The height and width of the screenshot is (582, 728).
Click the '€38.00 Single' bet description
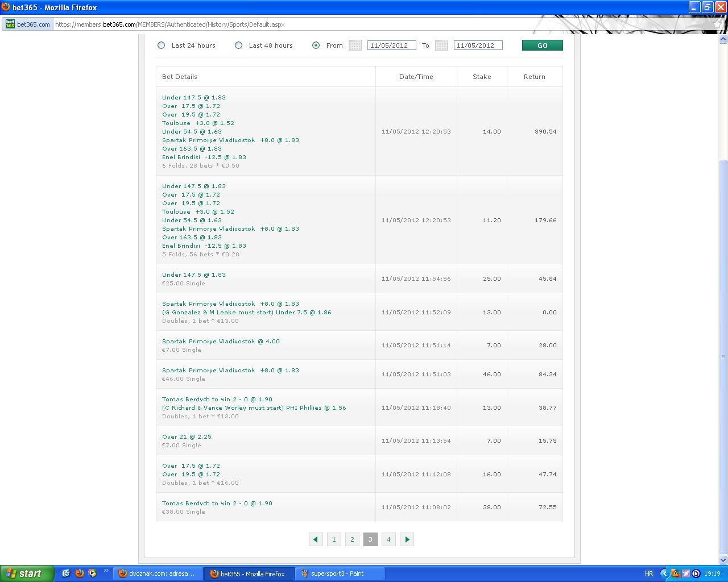coord(184,512)
